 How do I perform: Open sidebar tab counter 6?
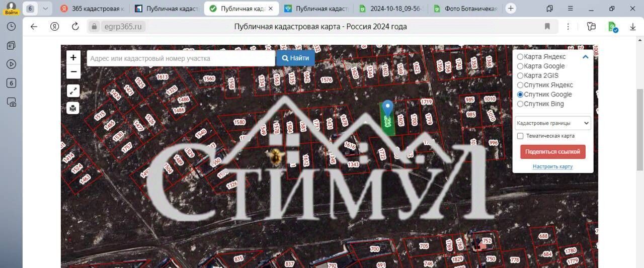(11, 83)
